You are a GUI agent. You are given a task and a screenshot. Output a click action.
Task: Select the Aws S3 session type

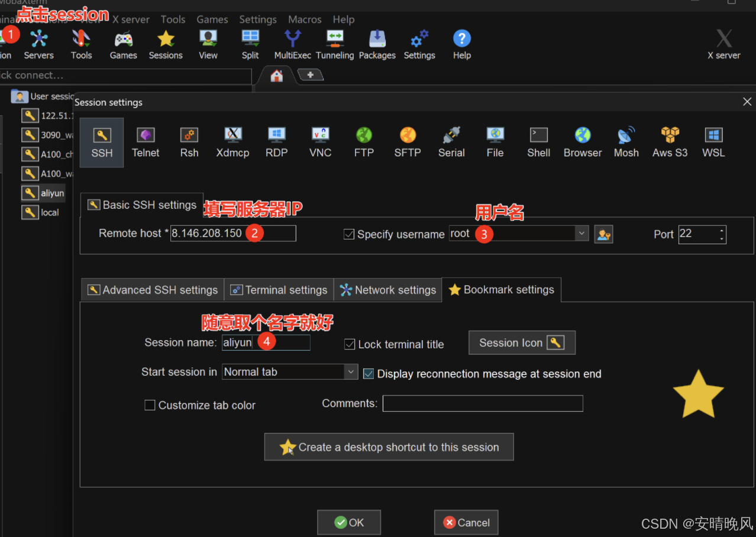click(x=670, y=143)
